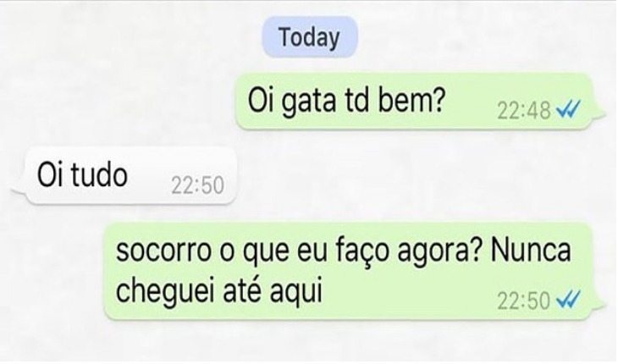This screenshot has height=364, width=618.
Task: Click the word 'tudo' in the received reply
Action: click(99, 175)
